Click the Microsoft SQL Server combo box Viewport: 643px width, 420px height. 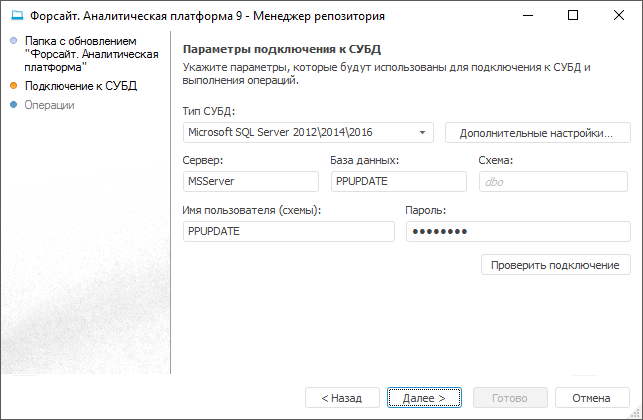(x=300, y=132)
